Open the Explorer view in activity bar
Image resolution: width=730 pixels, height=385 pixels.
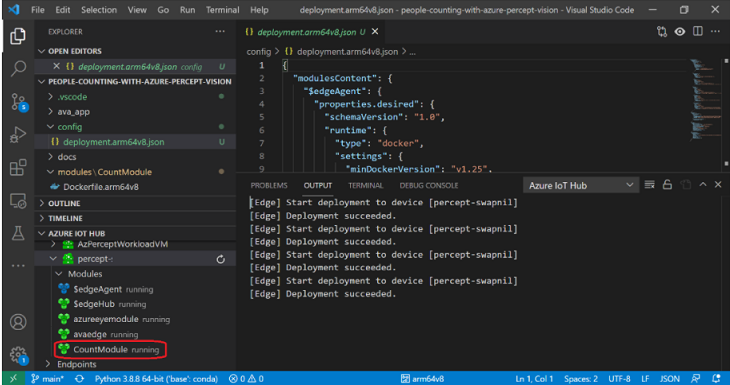(x=18, y=36)
